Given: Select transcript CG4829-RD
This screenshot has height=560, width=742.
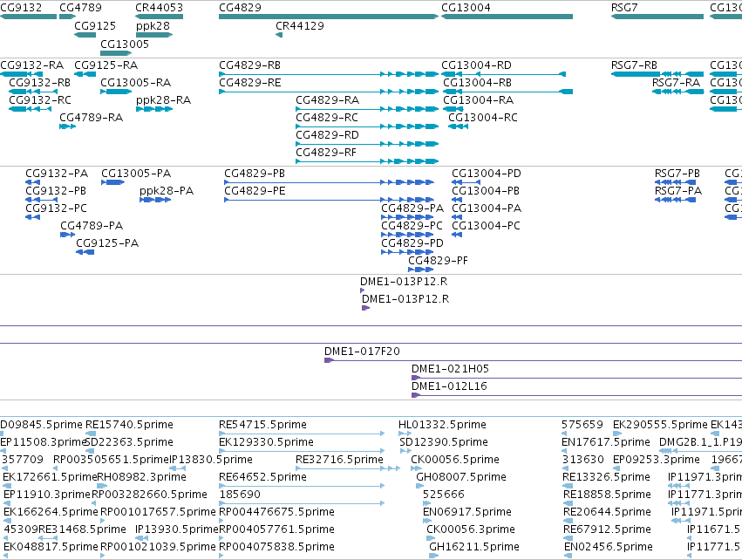Looking at the screenshot, I should pyautogui.click(x=328, y=135).
